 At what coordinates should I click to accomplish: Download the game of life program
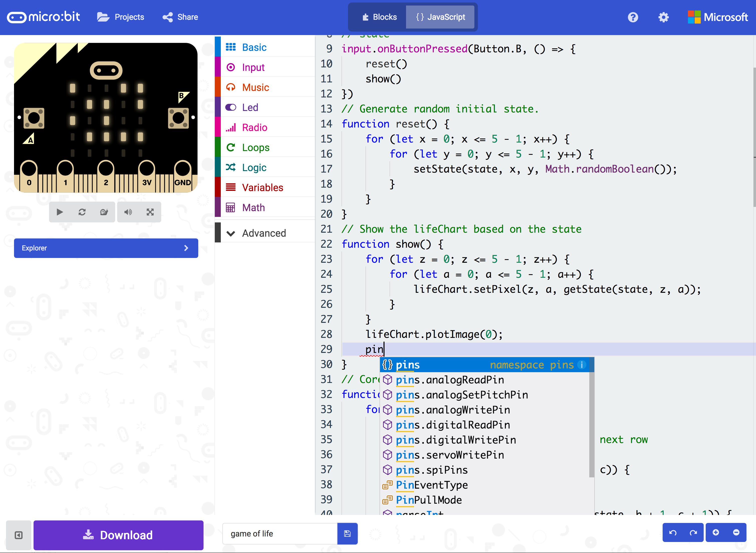point(118,535)
